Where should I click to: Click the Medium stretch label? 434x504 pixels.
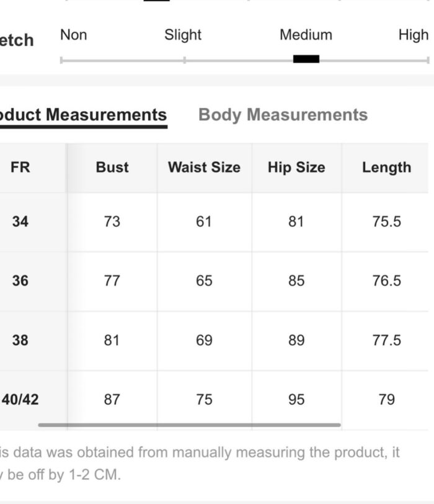pyautogui.click(x=306, y=35)
